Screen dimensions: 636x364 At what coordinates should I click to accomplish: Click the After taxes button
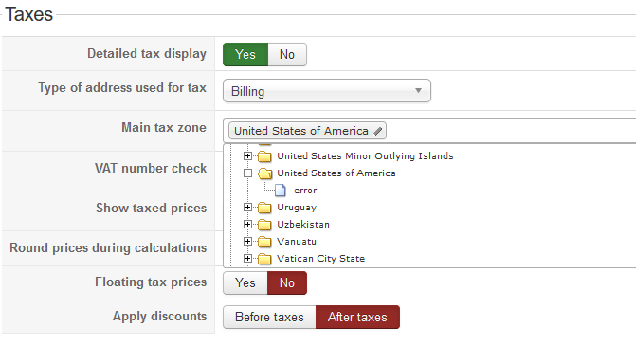click(357, 317)
